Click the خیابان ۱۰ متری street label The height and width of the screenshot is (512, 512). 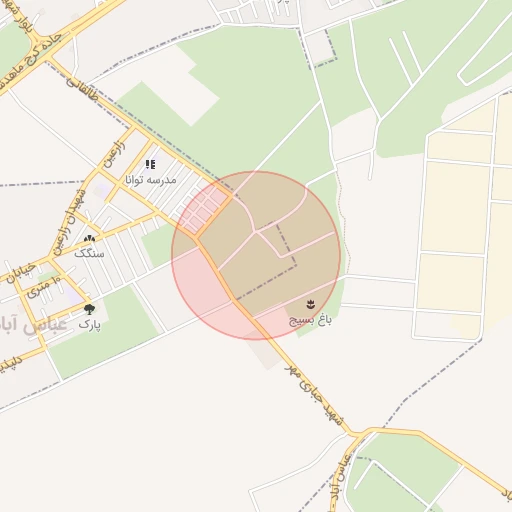point(33,280)
